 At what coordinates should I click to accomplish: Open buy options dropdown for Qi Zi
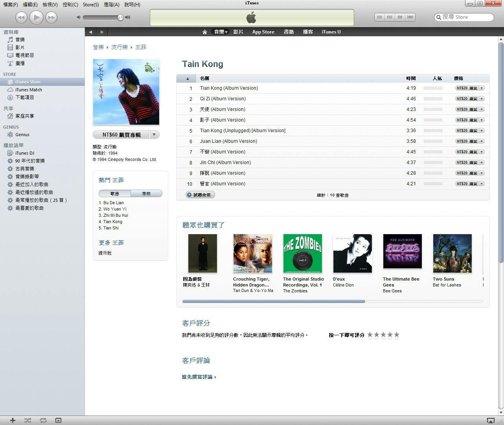(482, 99)
